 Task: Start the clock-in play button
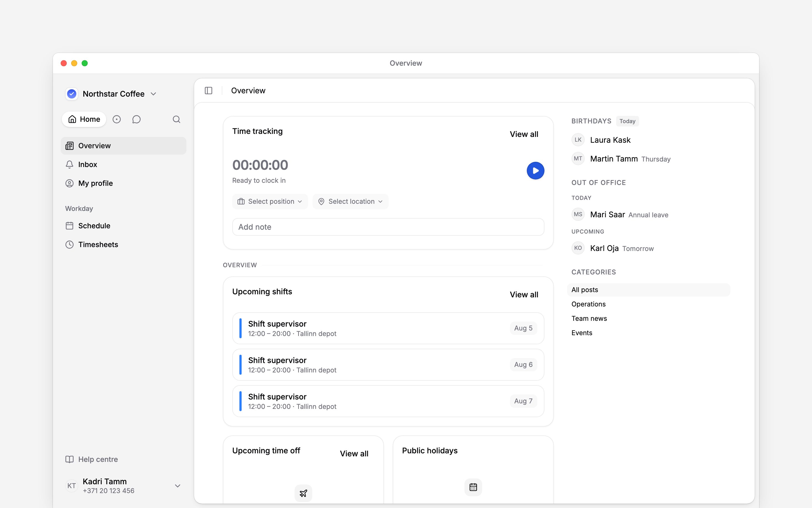(x=535, y=171)
